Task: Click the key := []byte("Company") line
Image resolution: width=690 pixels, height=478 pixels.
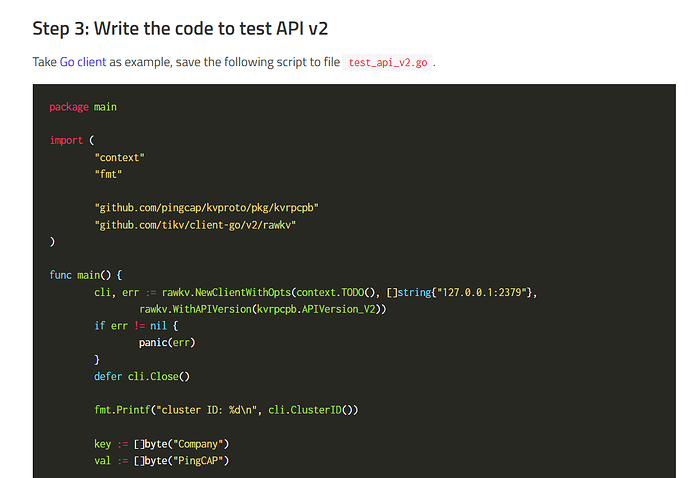Action: click(x=161, y=444)
